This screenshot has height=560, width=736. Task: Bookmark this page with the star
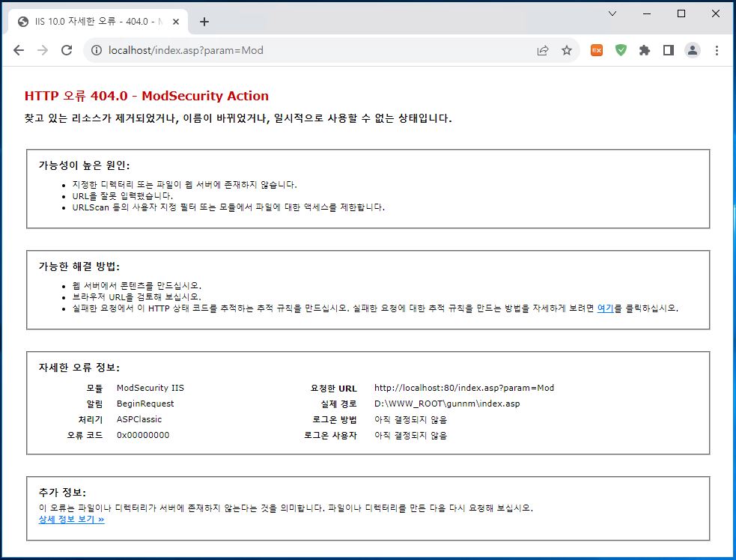[x=567, y=50]
